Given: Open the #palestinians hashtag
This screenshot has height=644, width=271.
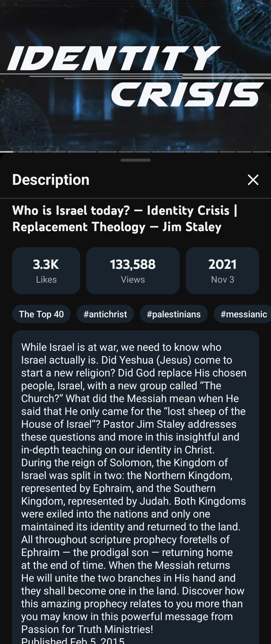Looking at the screenshot, I should pyautogui.click(x=174, y=314).
